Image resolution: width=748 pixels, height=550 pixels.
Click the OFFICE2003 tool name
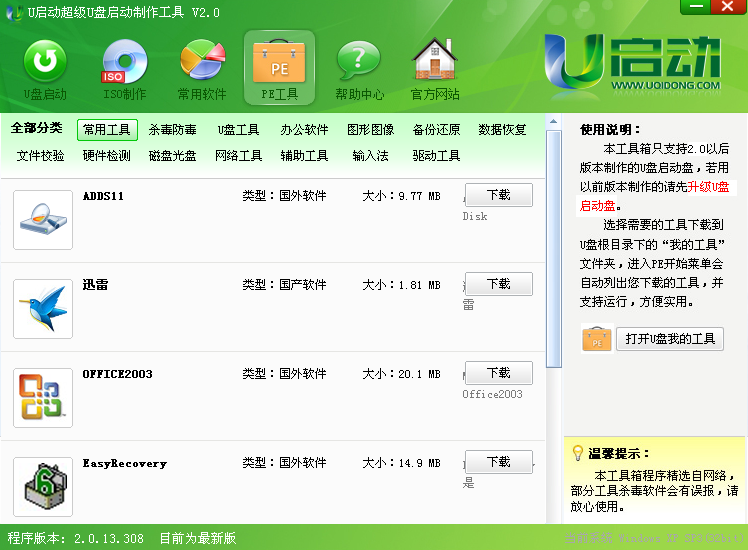(117, 374)
